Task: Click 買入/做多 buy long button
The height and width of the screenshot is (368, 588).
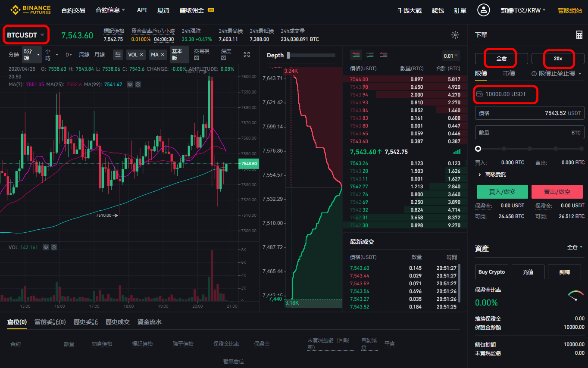Action: point(502,192)
